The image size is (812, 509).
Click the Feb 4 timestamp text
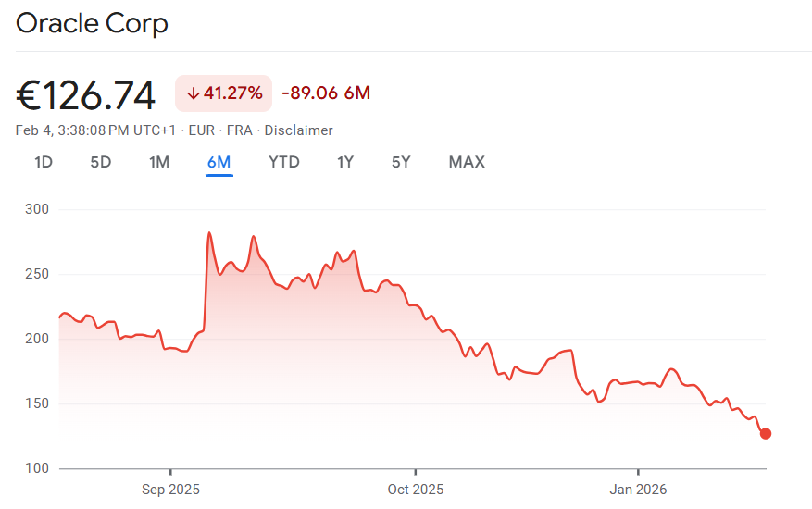(97, 130)
